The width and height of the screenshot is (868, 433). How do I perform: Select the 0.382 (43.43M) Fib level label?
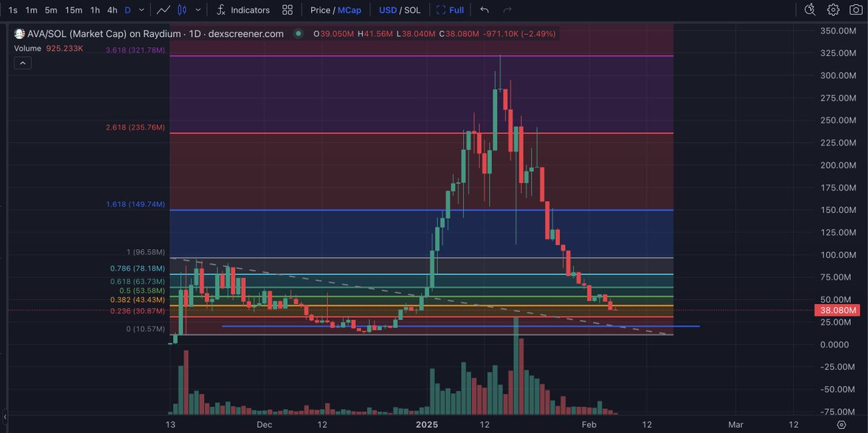pyautogui.click(x=138, y=300)
